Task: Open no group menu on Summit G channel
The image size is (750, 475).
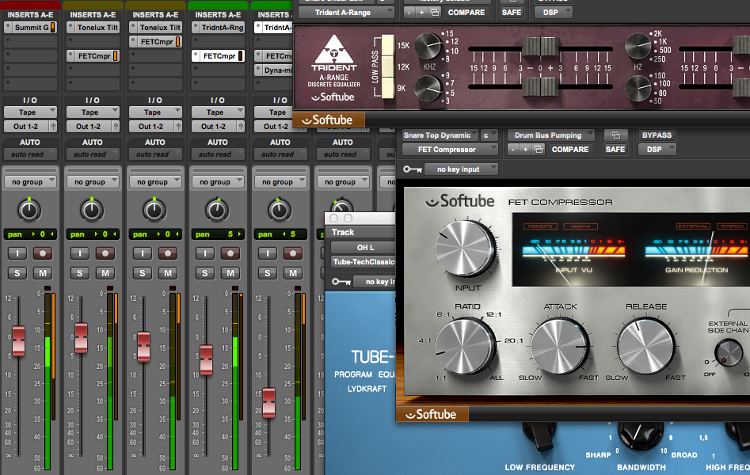Action: pyautogui.click(x=30, y=182)
